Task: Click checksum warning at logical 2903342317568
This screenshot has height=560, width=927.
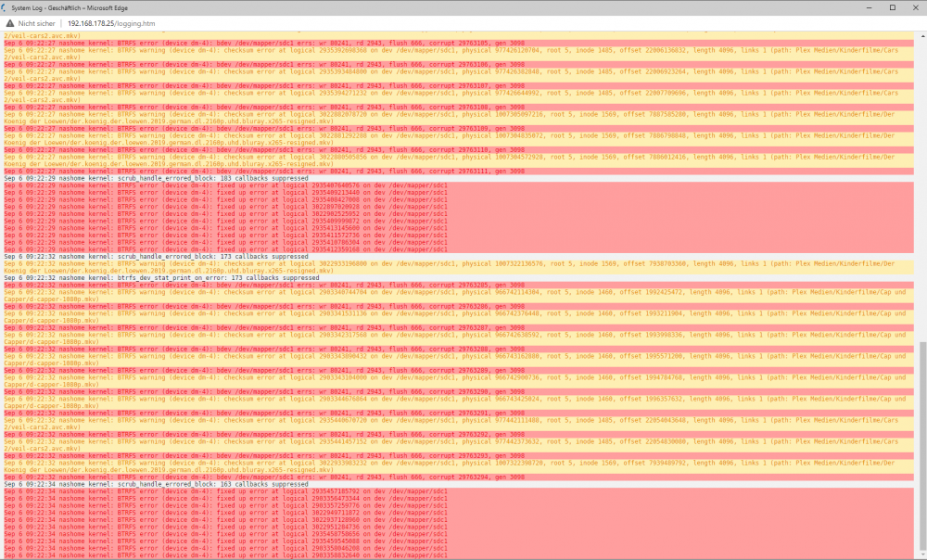Action: pos(458,338)
